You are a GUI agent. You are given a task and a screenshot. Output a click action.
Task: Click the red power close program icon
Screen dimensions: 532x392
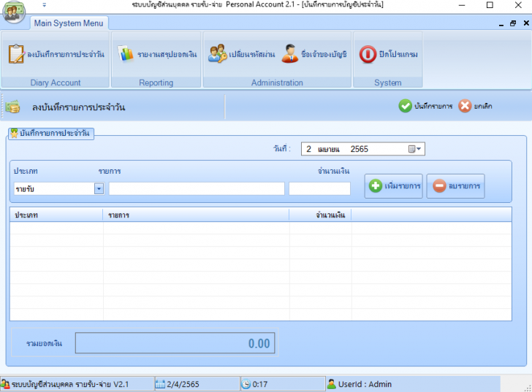(x=368, y=54)
